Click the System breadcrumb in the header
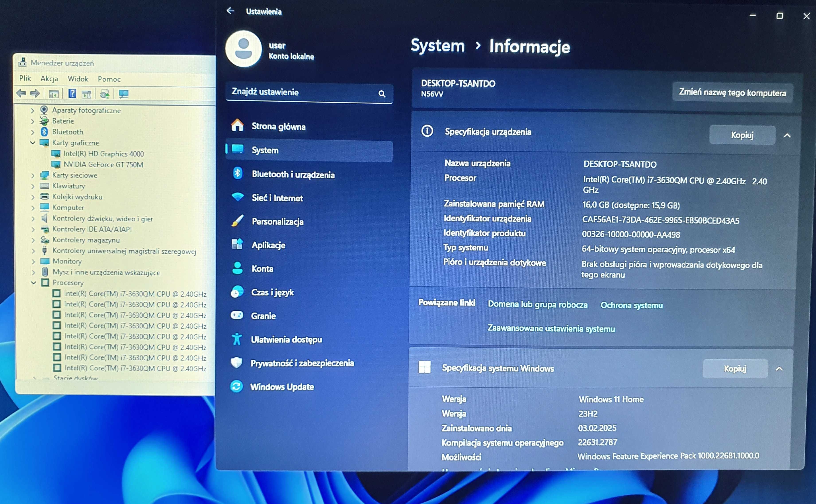This screenshot has width=816, height=504. click(x=437, y=46)
